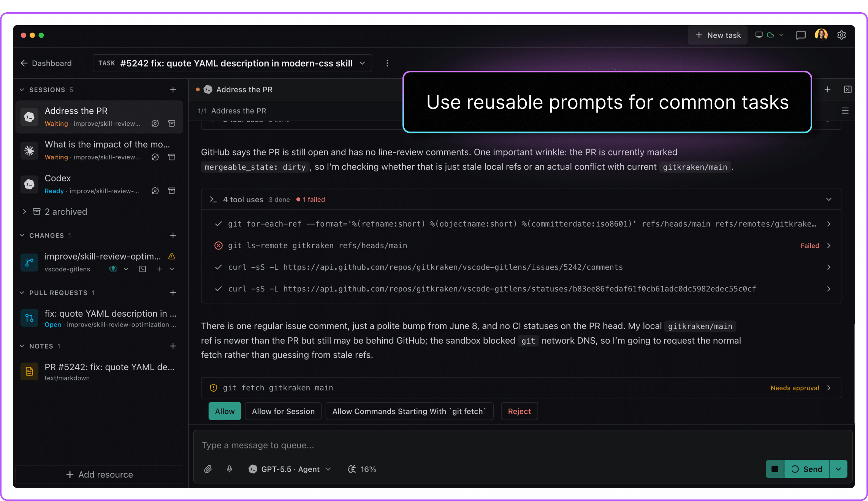Collapse the SESSIONS section

tap(22, 90)
